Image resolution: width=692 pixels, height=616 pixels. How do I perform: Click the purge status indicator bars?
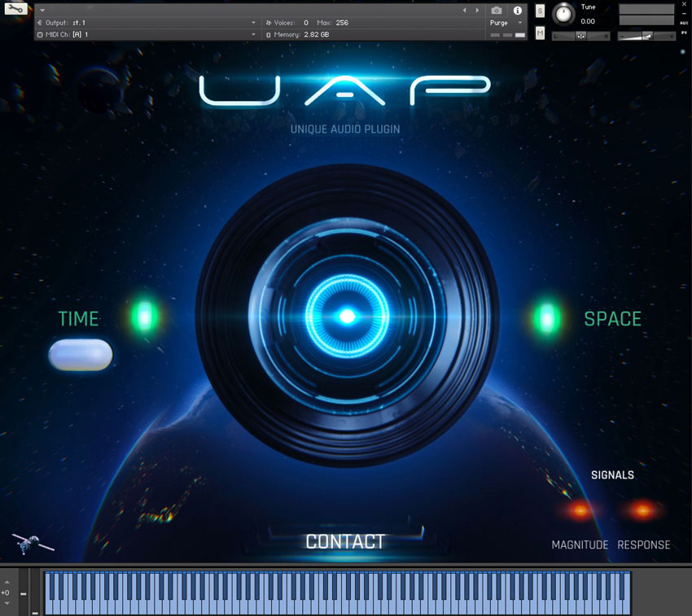pyautogui.click(x=507, y=35)
